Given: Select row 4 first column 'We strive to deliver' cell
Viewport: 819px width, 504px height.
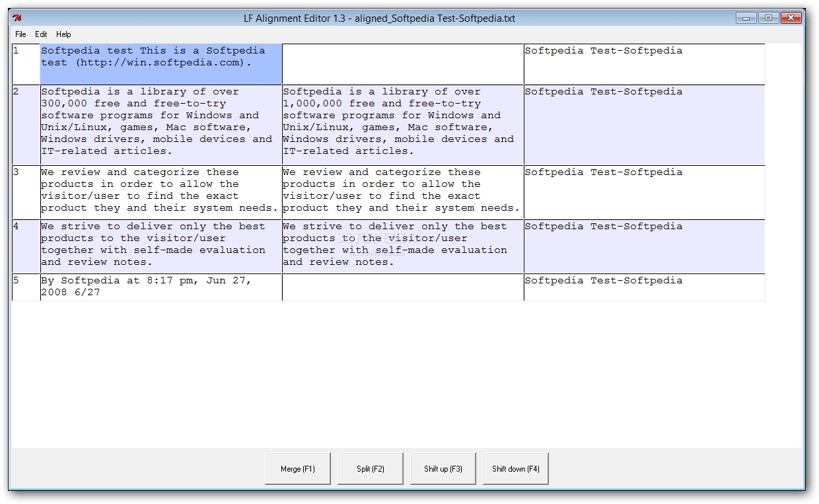Looking at the screenshot, I should [x=161, y=246].
